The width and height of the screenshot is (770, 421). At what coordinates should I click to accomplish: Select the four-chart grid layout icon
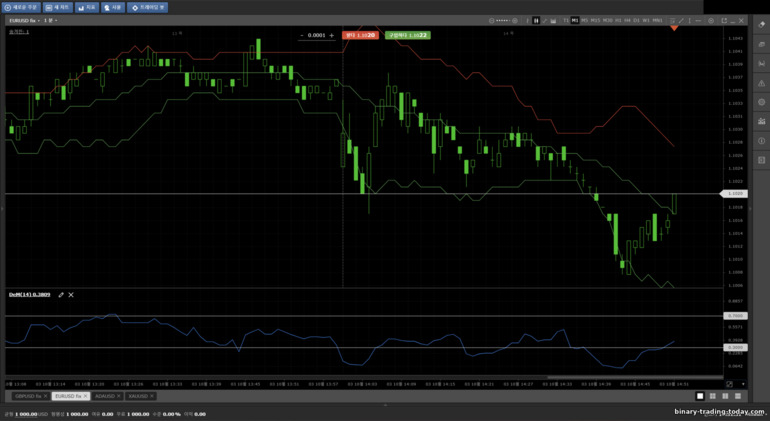(713, 396)
